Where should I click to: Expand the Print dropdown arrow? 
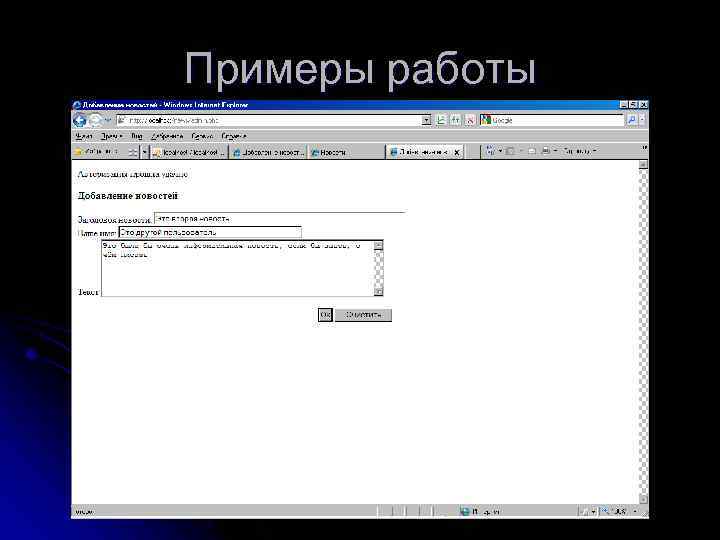pos(555,151)
